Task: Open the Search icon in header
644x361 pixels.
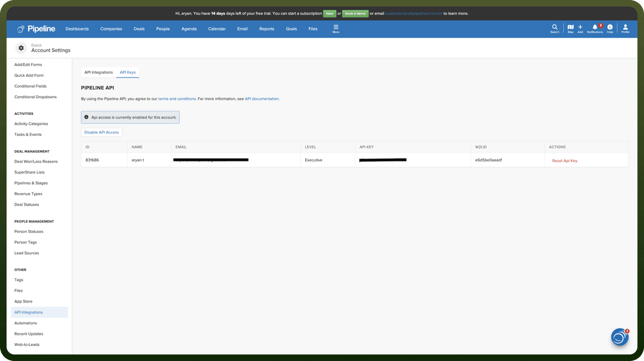Action: click(x=555, y=29)
